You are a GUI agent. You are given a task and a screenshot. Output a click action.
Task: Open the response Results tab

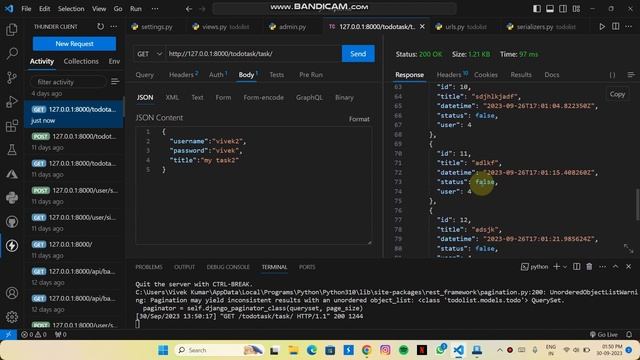tap(521, 75)
